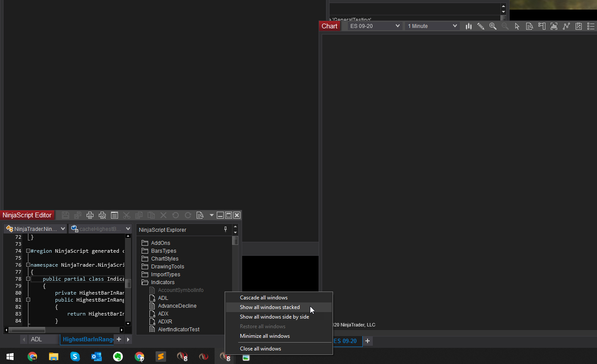The height and width of the screenshot is (364, 597).
Task: Select the ADXR indicator file
Action: coord(161,322)
